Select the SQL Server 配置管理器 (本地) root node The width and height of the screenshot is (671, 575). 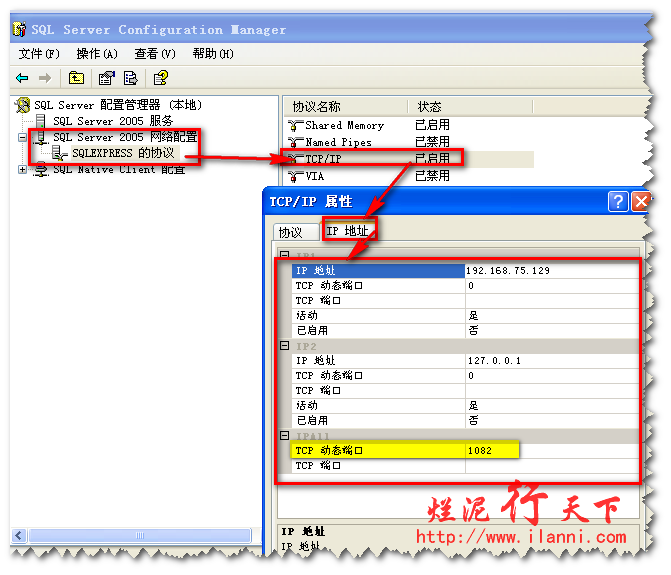[x=118, y=105]
